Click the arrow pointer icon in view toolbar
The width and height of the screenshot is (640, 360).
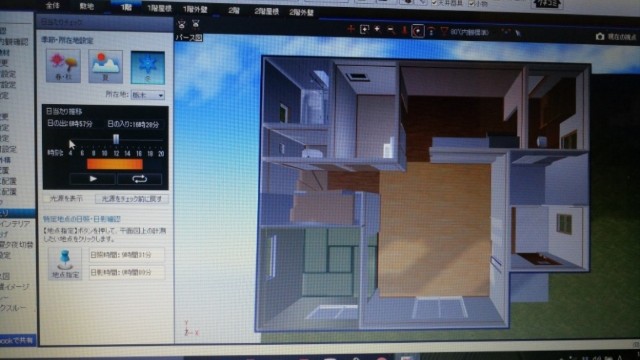click(x=518, y=33)
